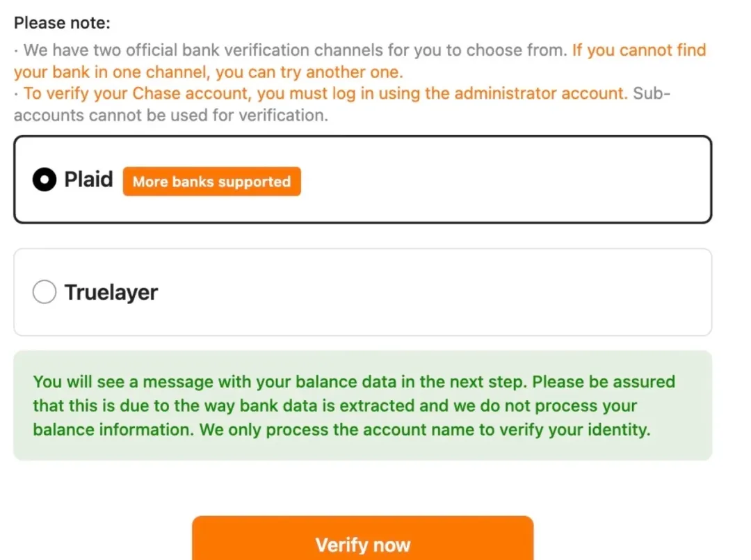Click the text about two official verification channels
751x560 pixels.
[292, 50]
